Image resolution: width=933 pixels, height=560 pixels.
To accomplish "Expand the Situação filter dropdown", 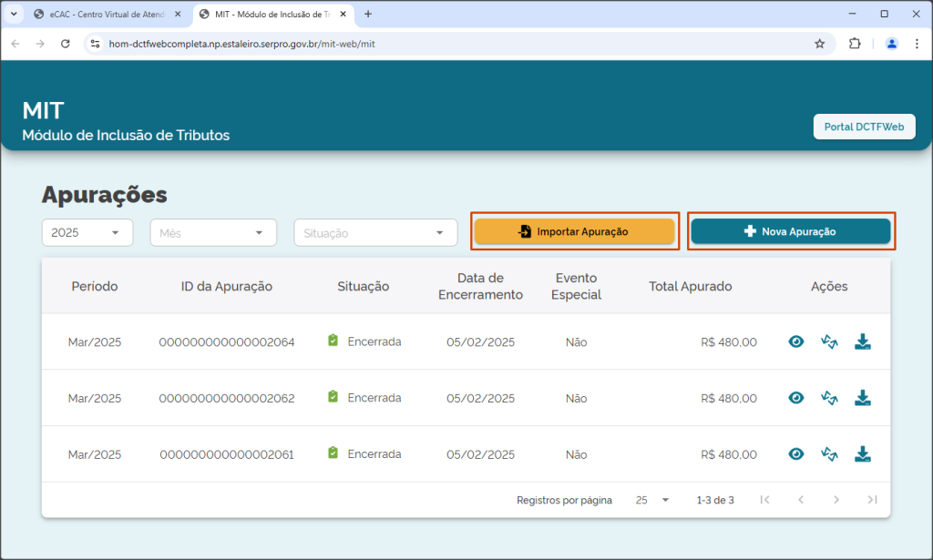I will tap(375, 232).
